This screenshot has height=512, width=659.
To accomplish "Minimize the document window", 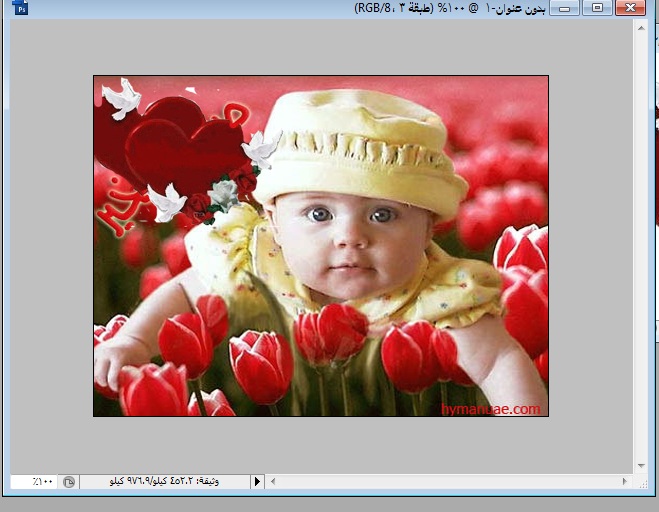I will pos(567,8).
